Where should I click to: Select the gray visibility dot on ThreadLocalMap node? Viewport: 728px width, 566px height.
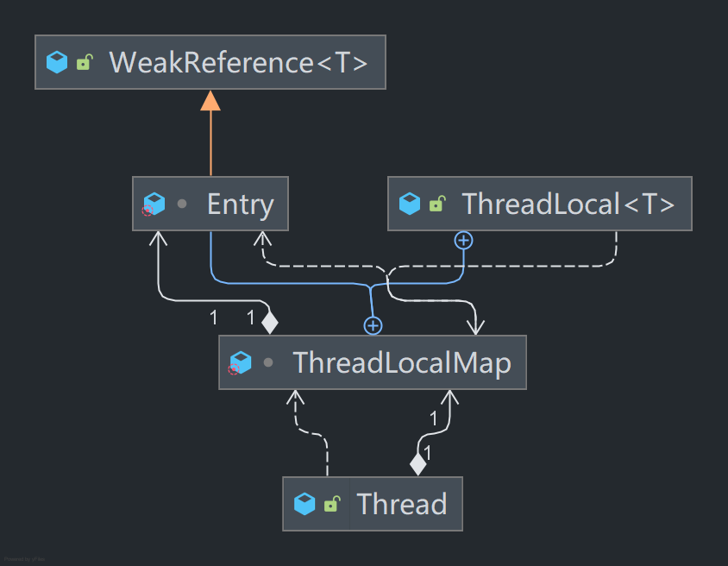pos(268,362)
